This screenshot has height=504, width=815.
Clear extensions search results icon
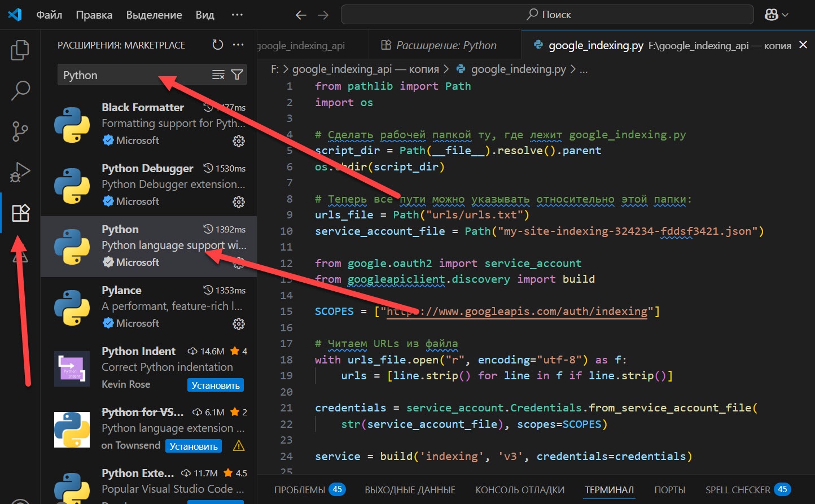[x=218, y=75]
